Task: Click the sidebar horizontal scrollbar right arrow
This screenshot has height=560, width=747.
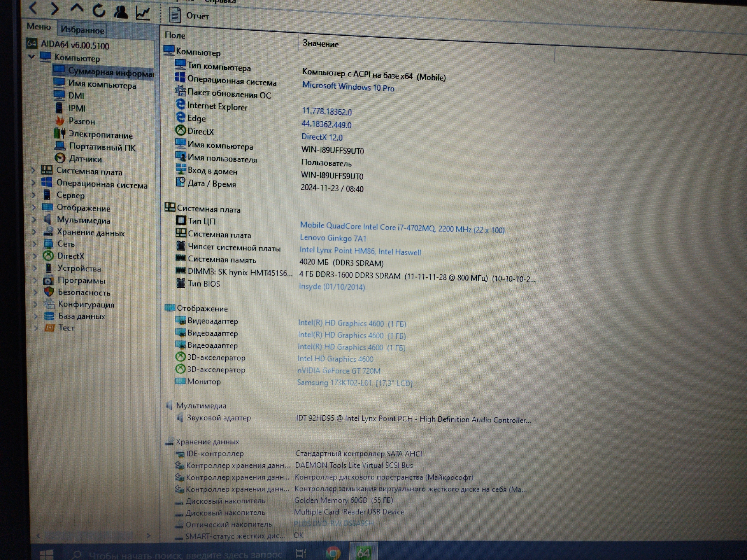Action: click(148, 535)
